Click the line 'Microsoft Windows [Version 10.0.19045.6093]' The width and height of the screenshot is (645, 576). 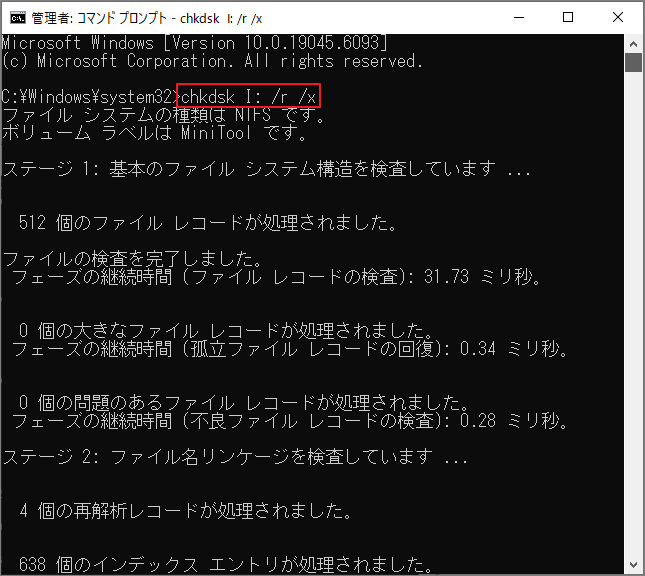point(195,42)
